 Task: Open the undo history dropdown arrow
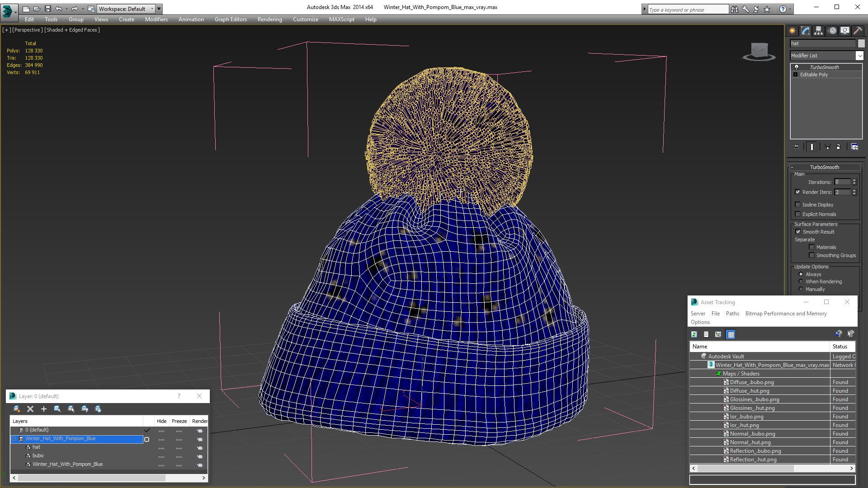(66, 9)
